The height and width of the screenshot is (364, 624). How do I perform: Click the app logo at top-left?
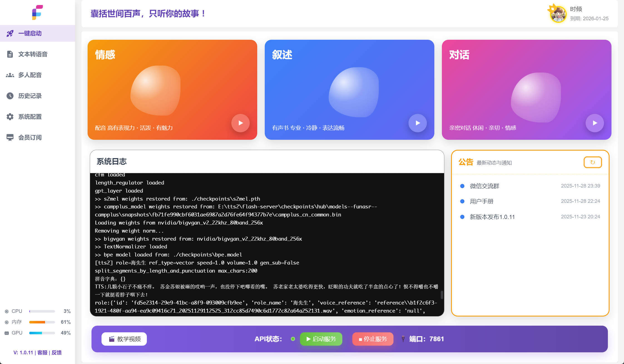tap(37, 13)
